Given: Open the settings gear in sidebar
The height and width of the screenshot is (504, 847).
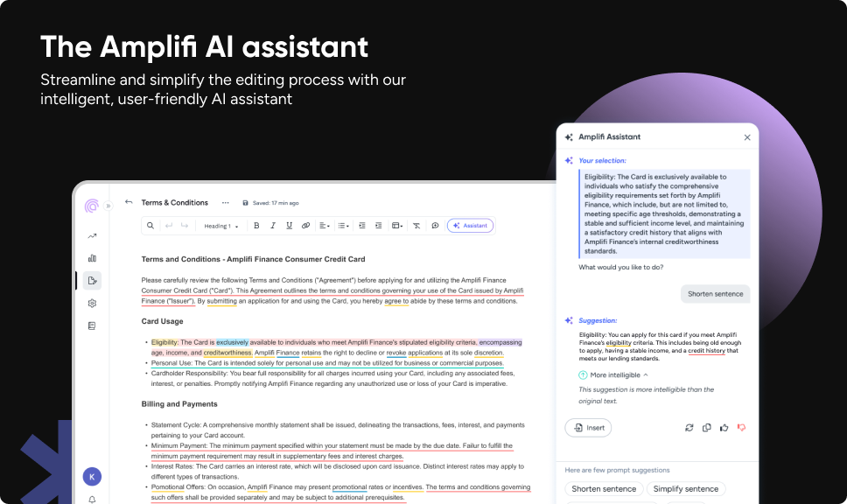Looking at the screenshot, I should click(93, 303).
